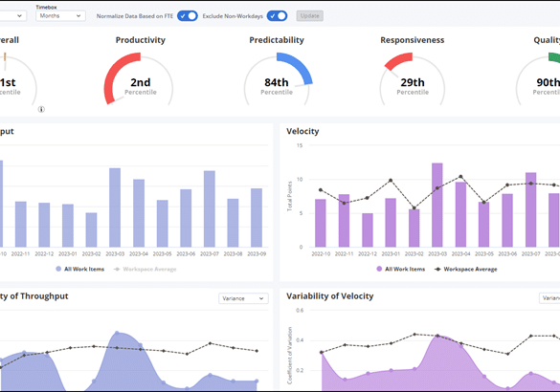Screen dimensions: 560x392
Task: Click Velocity bar for 2023-07
Action: point(530,209)
